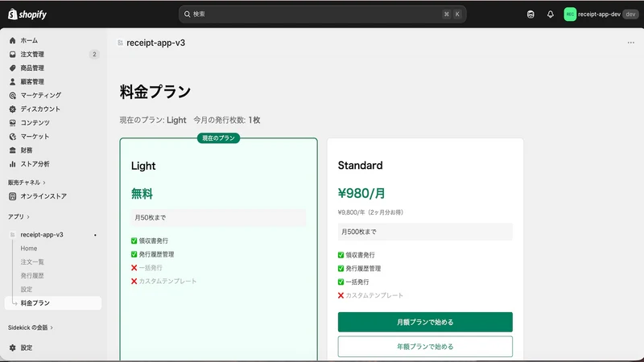Click ¥9,800/年 annual price note

370,212
